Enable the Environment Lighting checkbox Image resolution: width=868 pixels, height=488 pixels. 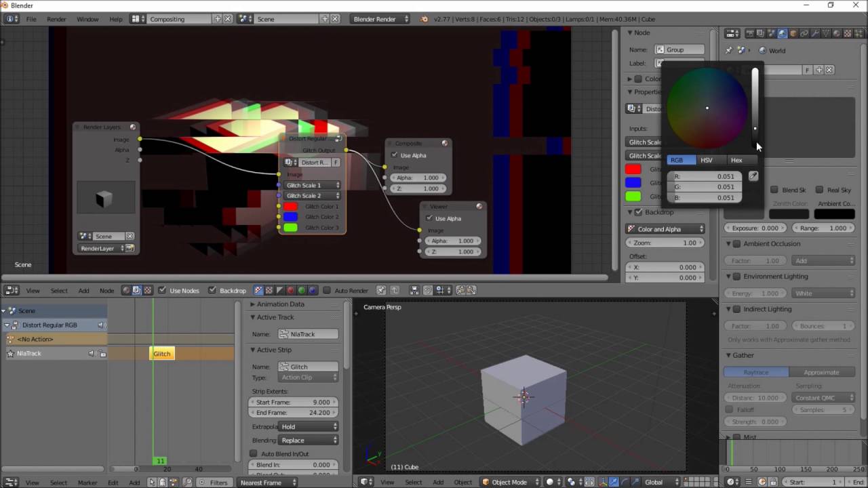pyautogui.click(x=737, y=277)
